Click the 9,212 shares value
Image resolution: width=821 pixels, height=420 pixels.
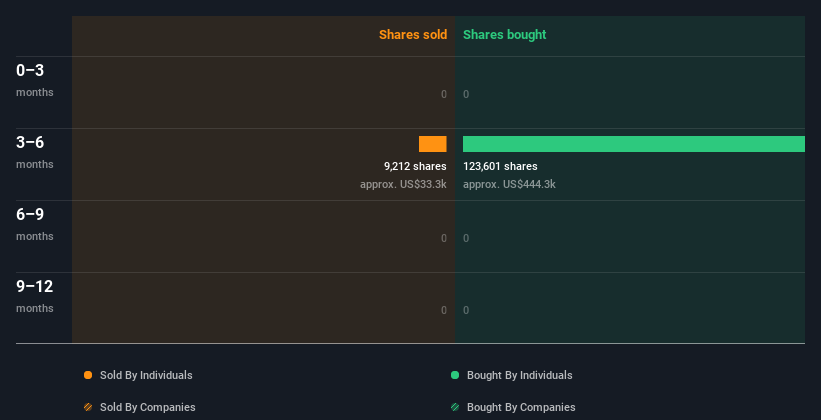(x=415, y=166)
